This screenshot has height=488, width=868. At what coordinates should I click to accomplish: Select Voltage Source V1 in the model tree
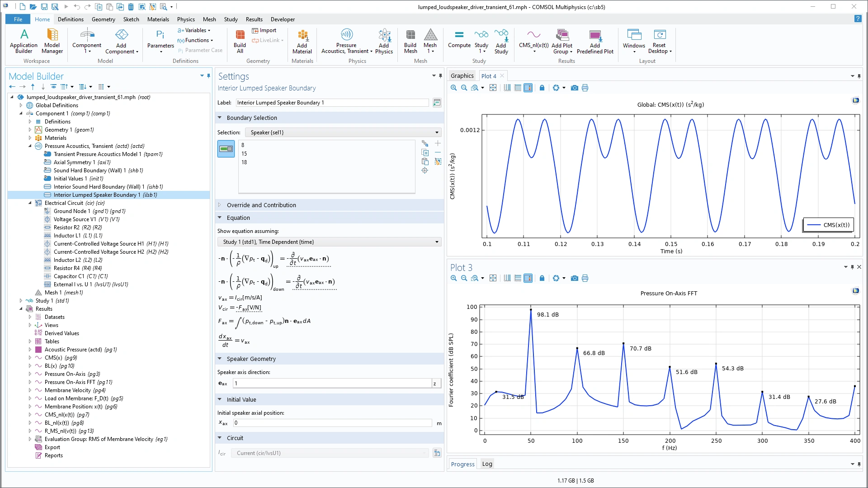pos(75,219)
